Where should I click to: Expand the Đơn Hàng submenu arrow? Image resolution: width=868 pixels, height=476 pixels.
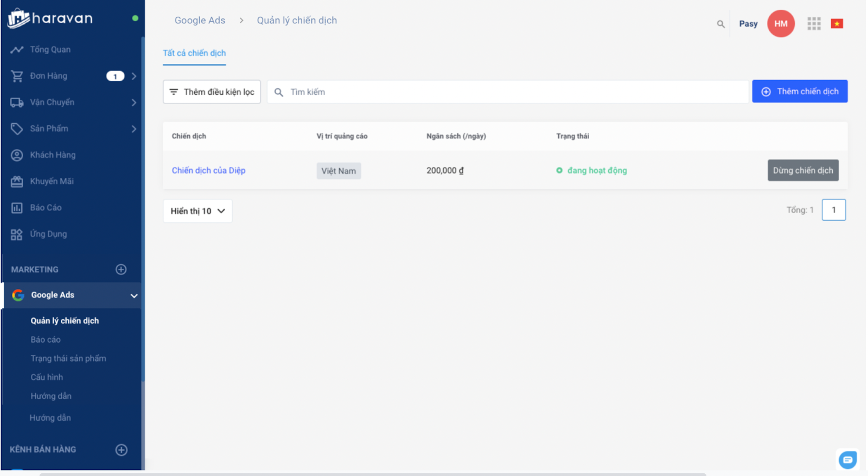133,76
